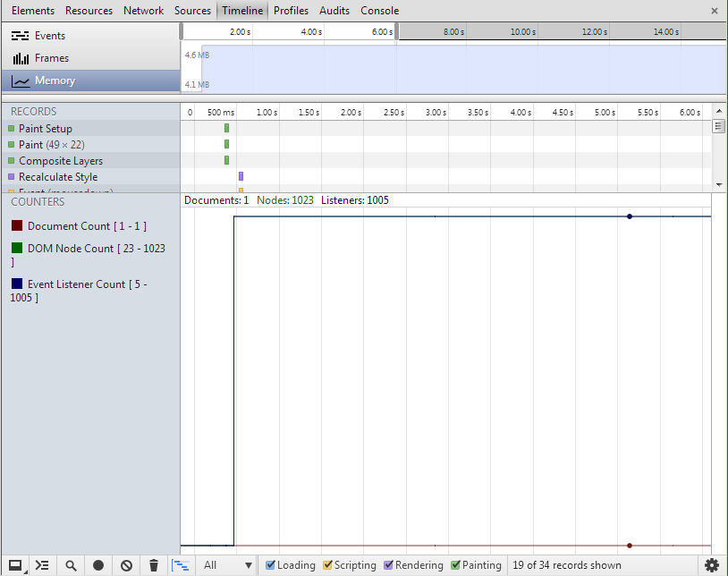This screenshot has width=728, height=576.
Task: Toggle the glue parent records icon
Action: click(x=180, y=565)
